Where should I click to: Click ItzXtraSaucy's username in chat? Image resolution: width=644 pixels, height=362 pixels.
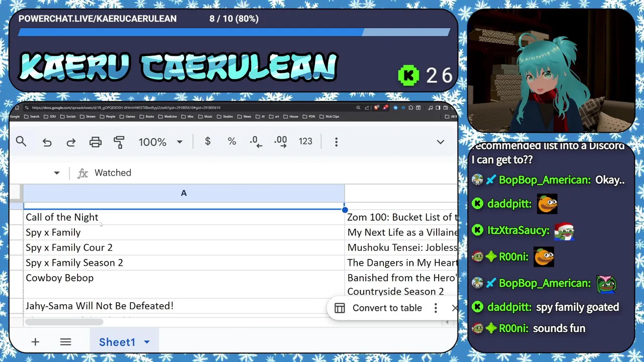coord(518,230)
